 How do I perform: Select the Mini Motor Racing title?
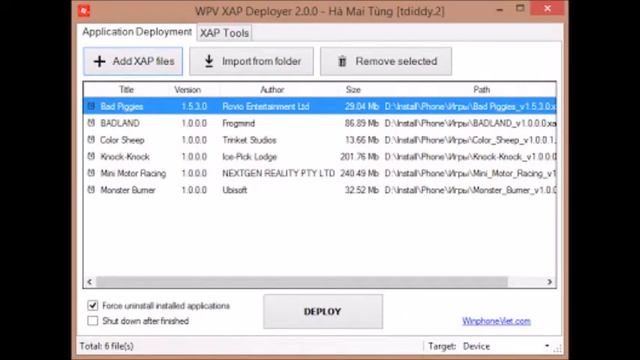click(x=133, y=173)
